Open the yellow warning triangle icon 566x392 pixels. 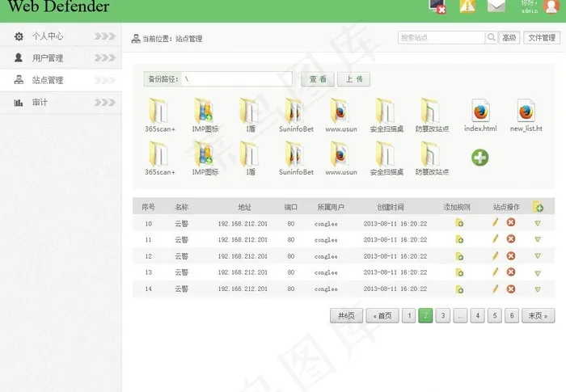pyautogui.click(x=467, y=6)
